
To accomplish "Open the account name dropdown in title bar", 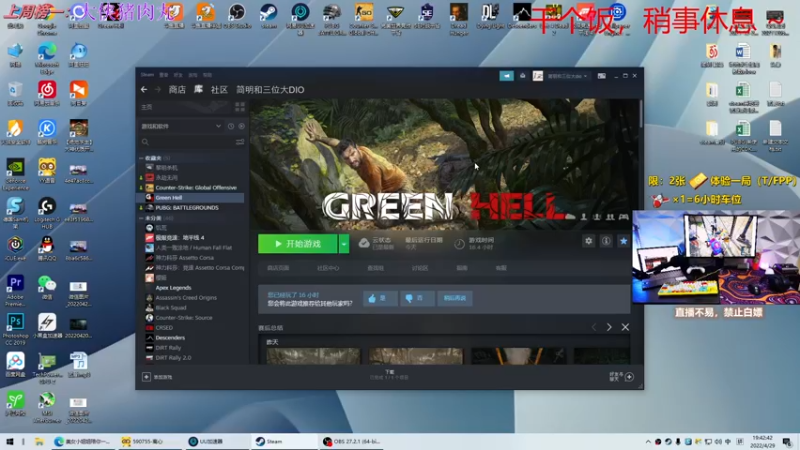I will (567, 76).
